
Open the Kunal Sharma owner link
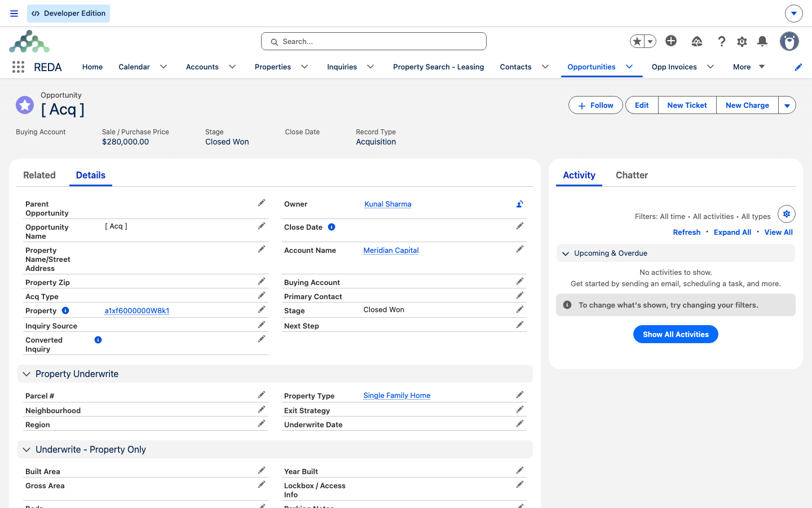(x=388, y=204)
